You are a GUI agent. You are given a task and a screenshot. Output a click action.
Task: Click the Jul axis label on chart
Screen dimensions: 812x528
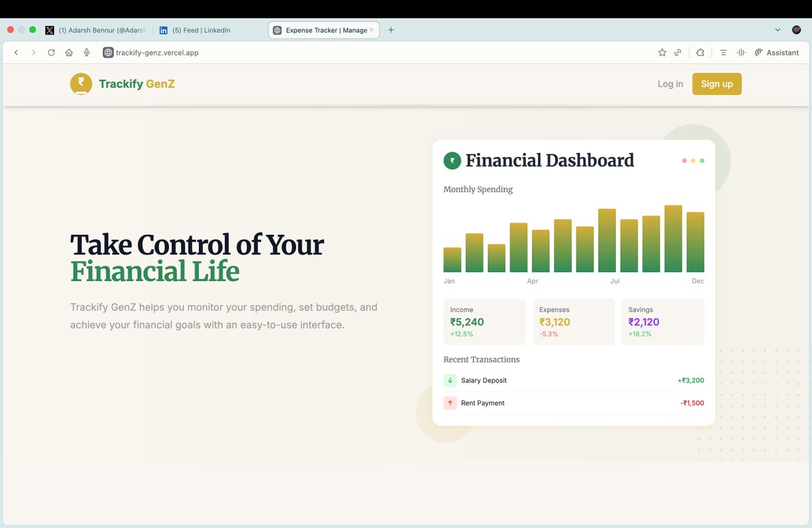615,281
